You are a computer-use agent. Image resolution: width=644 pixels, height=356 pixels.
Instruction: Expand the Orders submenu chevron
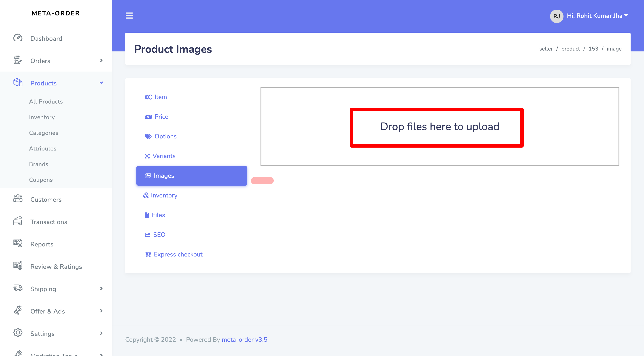[101, 61]
